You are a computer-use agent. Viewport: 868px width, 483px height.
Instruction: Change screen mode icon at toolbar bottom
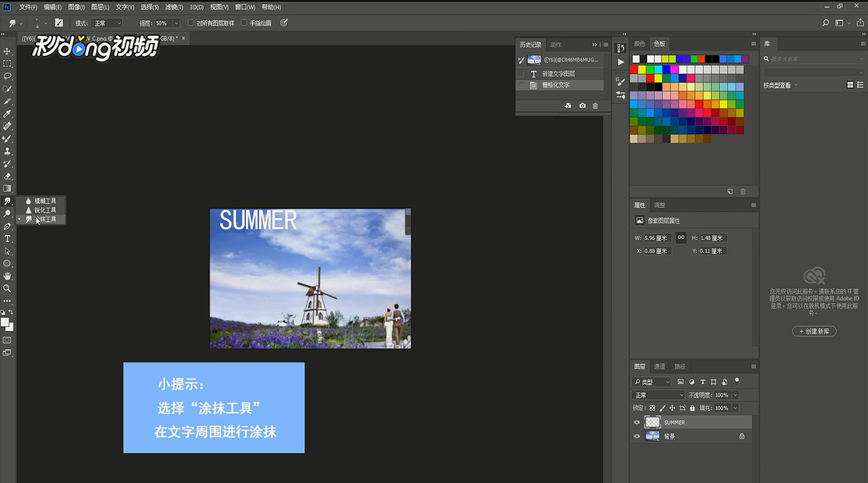7,353
